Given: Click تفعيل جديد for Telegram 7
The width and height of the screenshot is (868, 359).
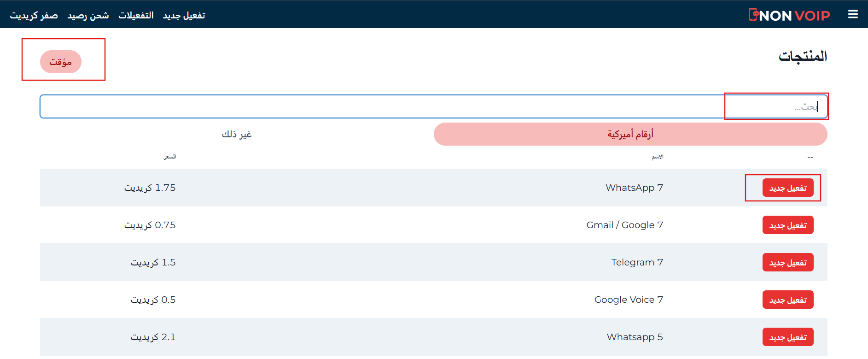Looking at the screenshot, I should [x=788, y=263].
